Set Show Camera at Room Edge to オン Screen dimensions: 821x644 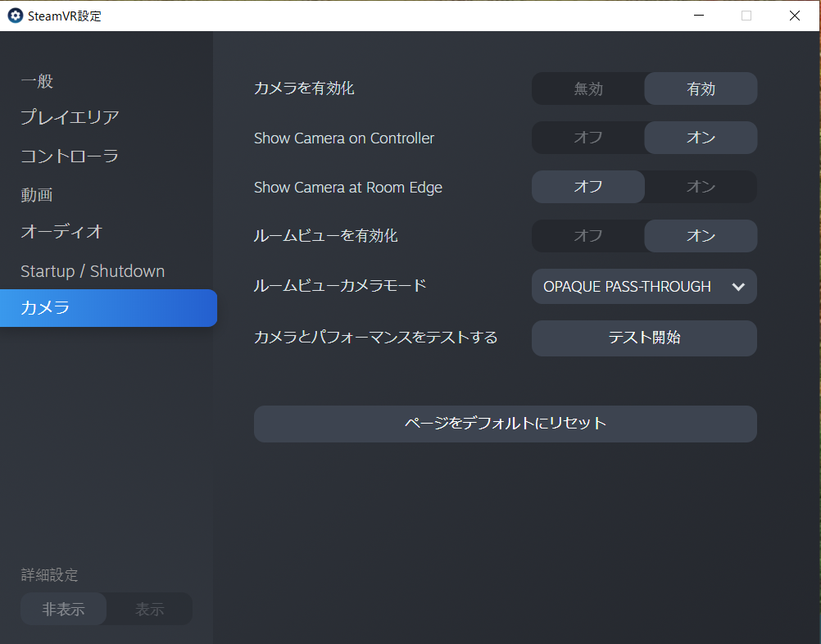(701, 187)
